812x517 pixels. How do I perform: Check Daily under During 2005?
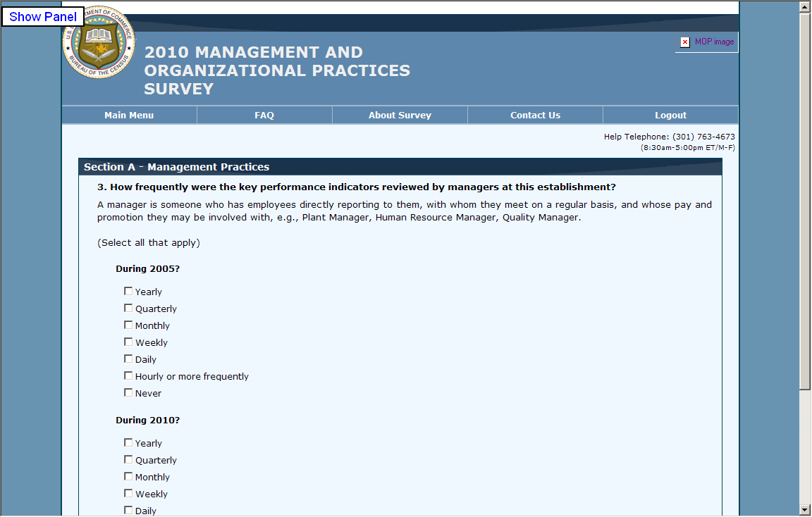[128, 359]
